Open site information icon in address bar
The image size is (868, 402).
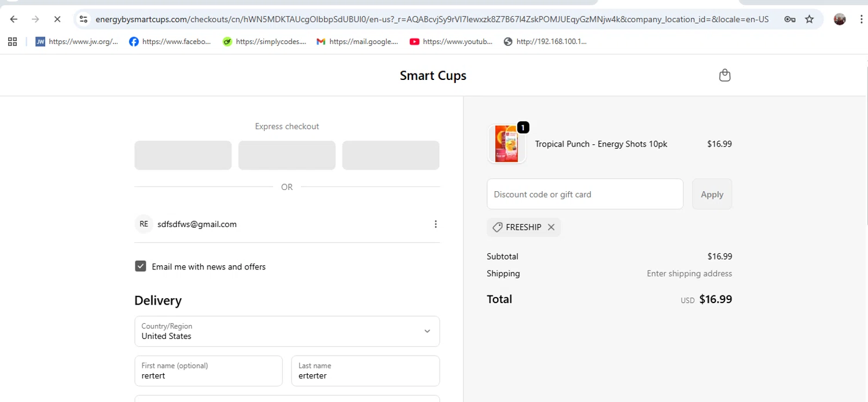[84, 19]
